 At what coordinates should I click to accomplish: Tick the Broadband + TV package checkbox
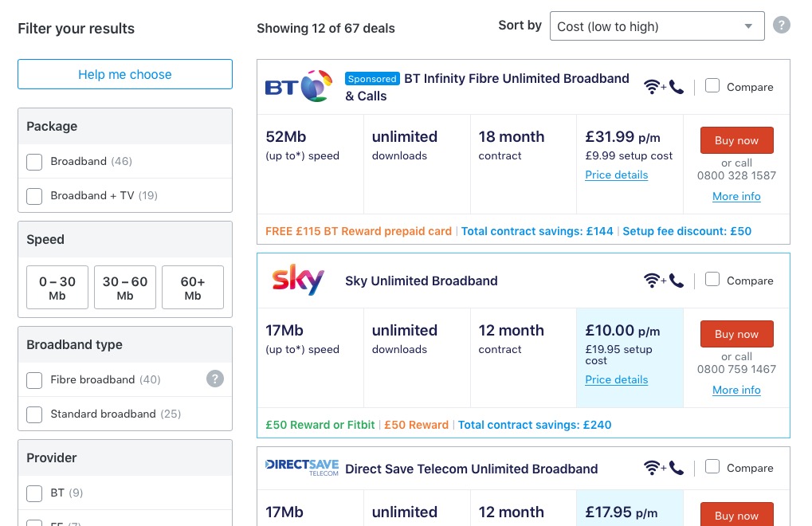click(34, 196)
